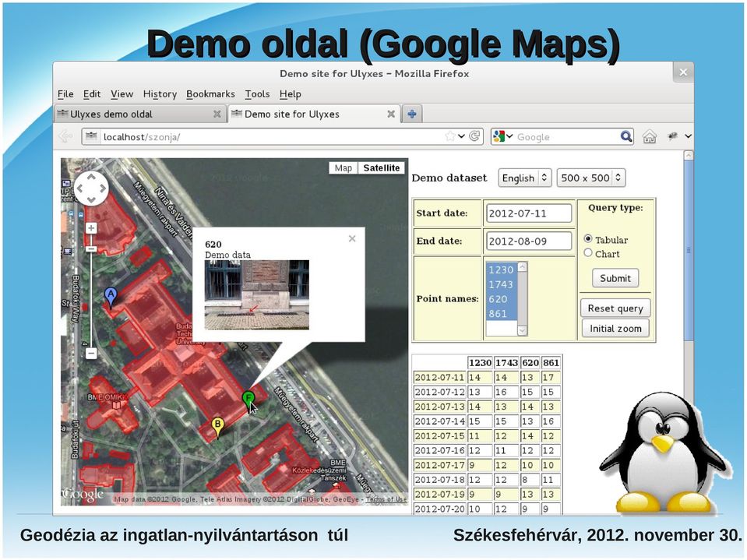747x560 pixels.
Task: Click the Initial zoom button
Action: 615,328
